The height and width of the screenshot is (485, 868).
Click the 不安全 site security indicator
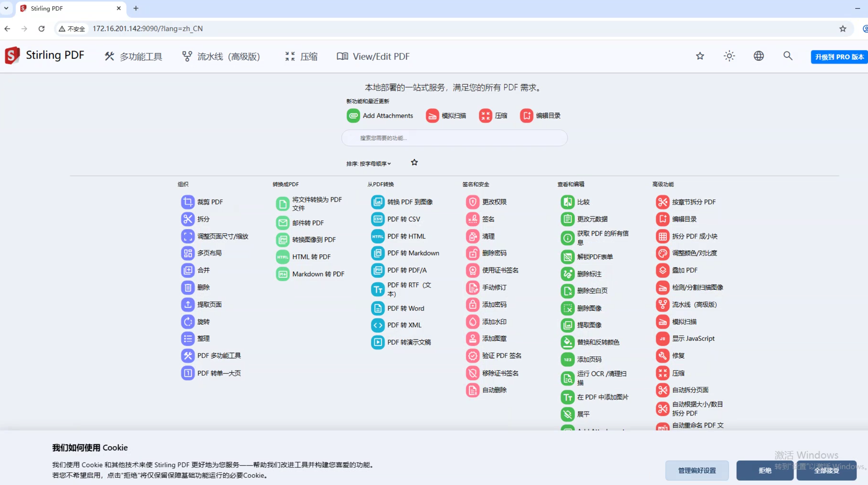pos(72,29)
